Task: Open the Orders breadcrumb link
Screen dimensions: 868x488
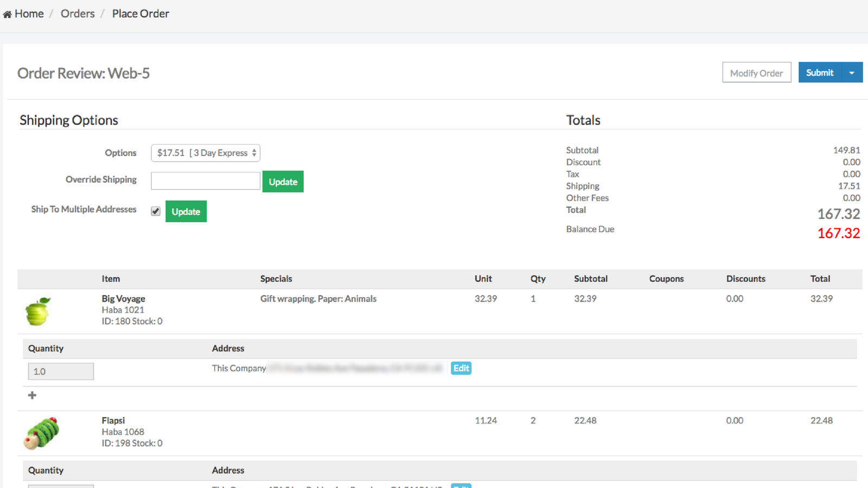Action: 78,14
